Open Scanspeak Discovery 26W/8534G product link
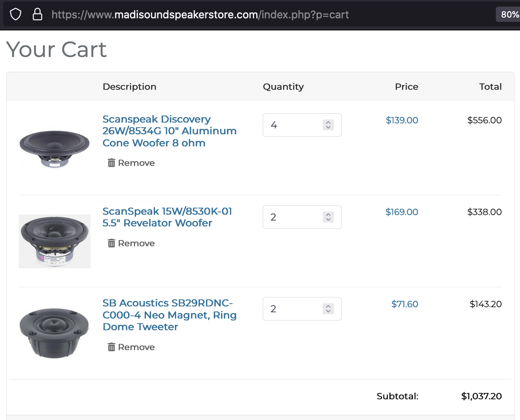 169,131
